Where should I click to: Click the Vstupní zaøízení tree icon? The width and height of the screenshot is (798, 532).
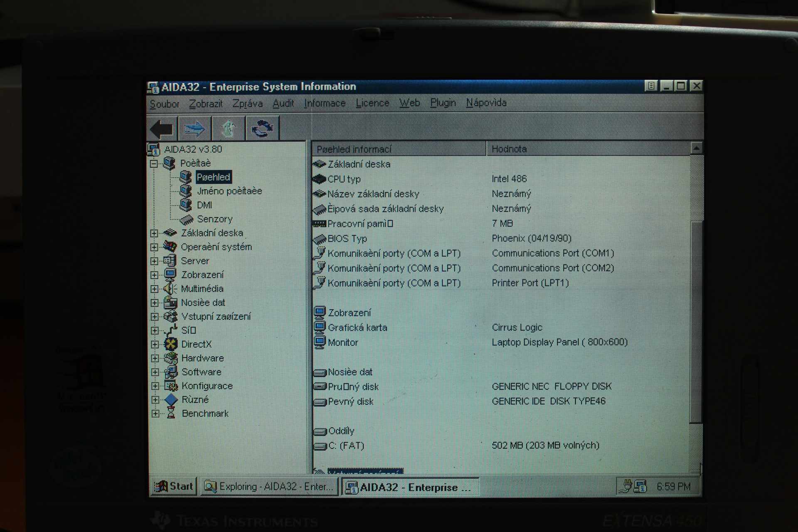(x=170, y=316)
